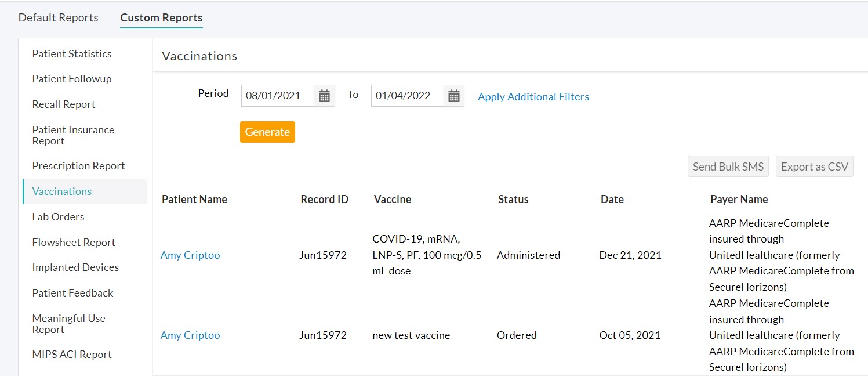Switch to the Default Reports tab
868x376 pixels.
click(x=59, y=17)
